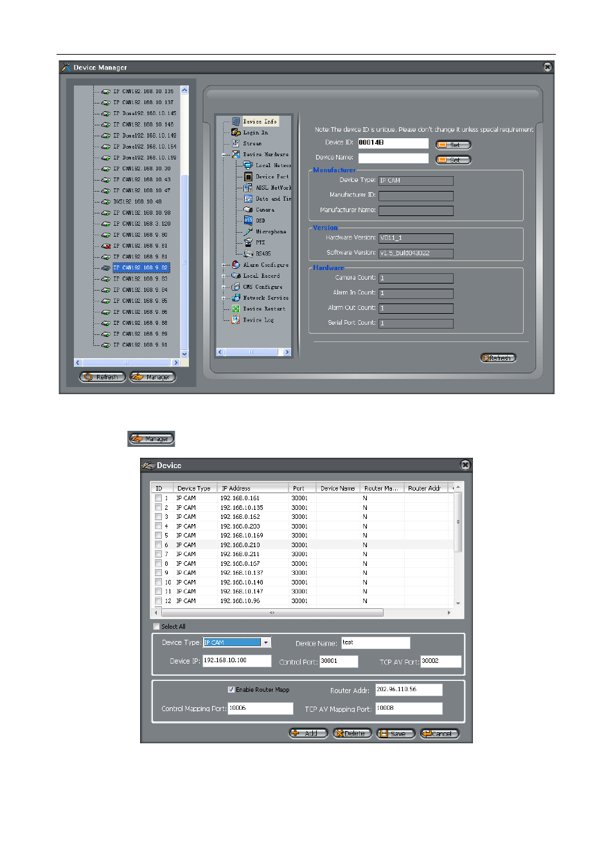Open the Device Log icon
This screenshot has height=868, width=613.
(x=236, y=320)
